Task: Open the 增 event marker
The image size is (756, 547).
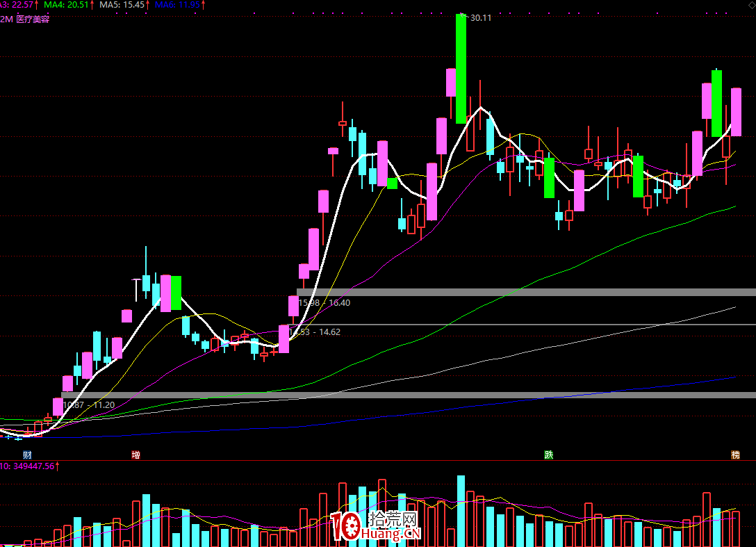Action: (136, 455)
